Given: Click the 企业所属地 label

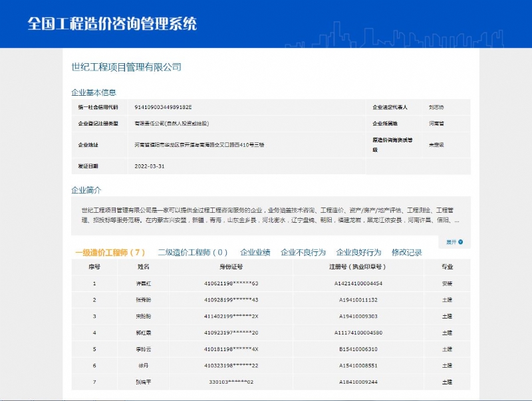Looking at the screenshot, I should pos(385,124).
